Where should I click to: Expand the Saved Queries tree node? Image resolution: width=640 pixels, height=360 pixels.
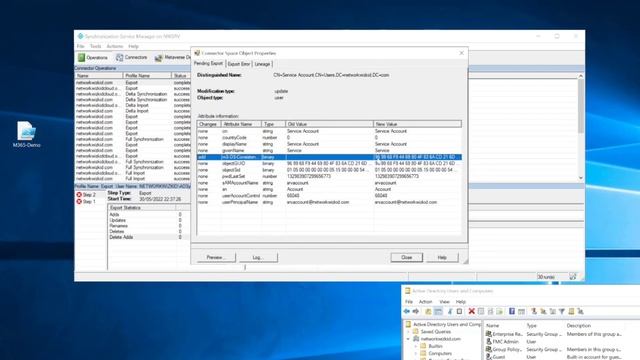coord(408,332)
